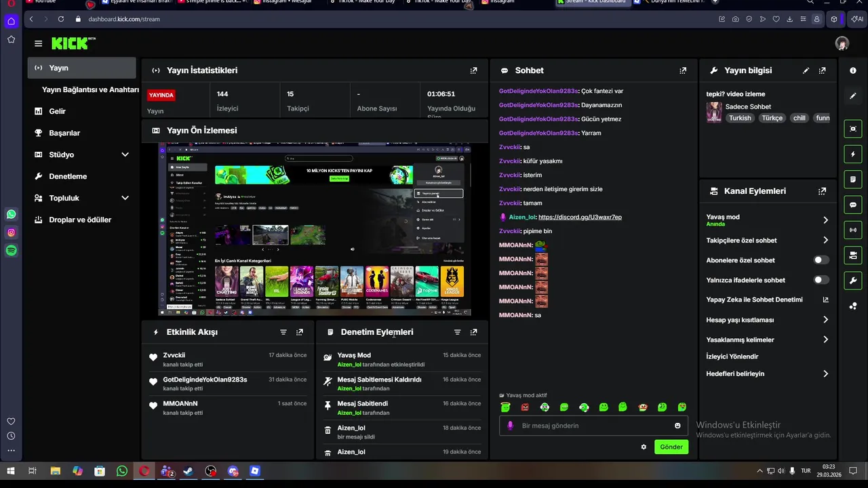Click the Kick logo

(73, 43)
